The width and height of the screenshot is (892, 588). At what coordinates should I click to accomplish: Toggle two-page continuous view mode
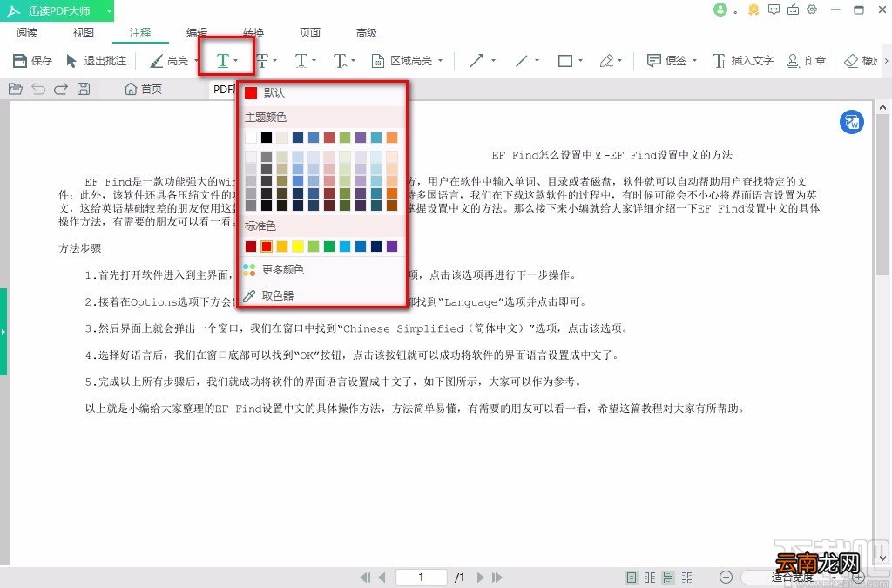687,578
